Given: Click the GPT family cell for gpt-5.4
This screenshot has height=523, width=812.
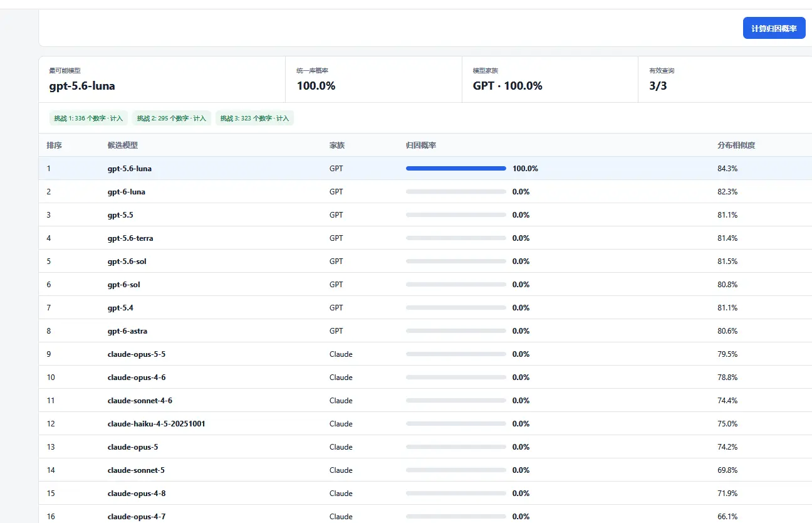Looking at the screenshot, I should click(x=336, y=307).
